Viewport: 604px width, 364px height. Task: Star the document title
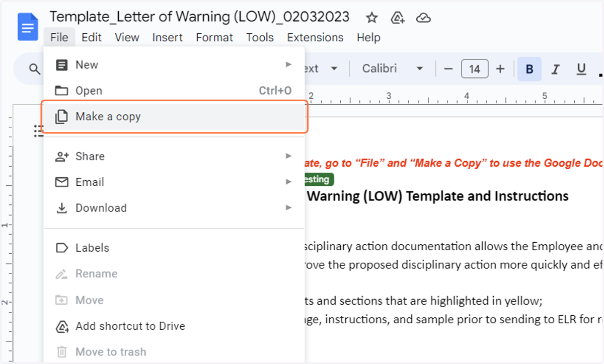pyautogui.click(x=372, y=19)
